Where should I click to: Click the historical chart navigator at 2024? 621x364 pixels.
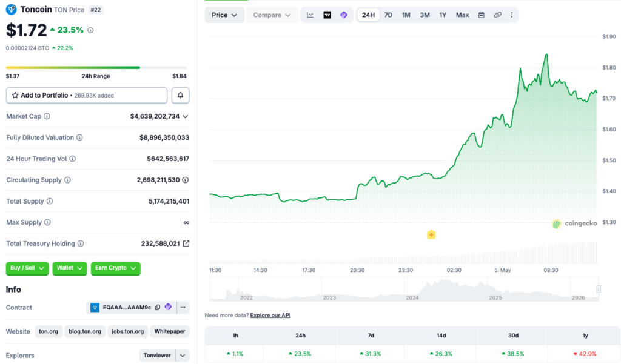tap(412, 297)
